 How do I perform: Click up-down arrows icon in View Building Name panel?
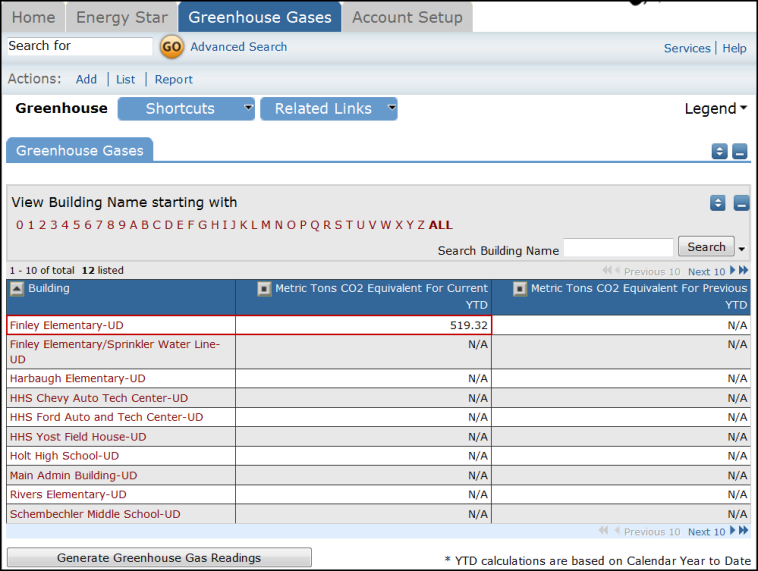tap(718, 203)
